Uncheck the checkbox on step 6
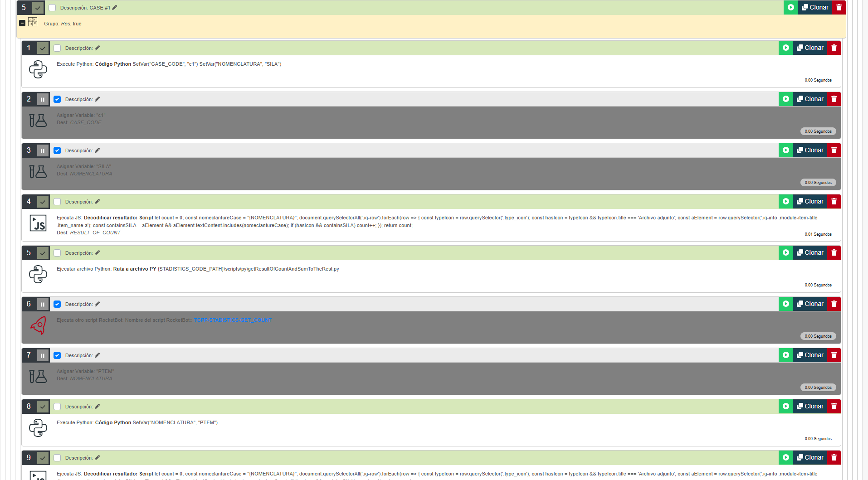The width and height of the screenshot is (868, 480). pyautogui.click(x=57, y=304)
